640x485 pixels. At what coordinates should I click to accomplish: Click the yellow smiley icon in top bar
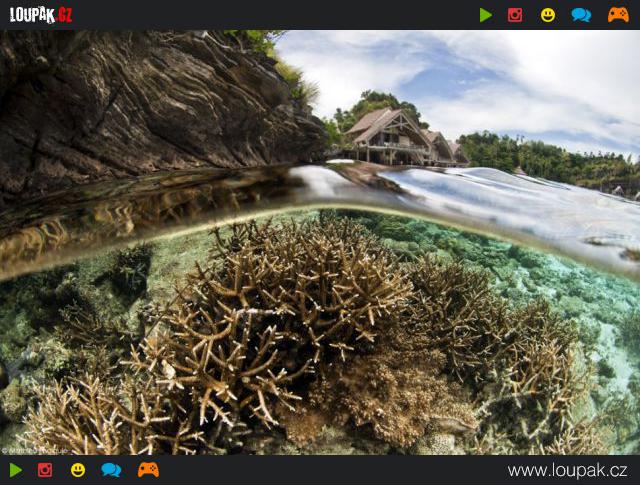click(548, 15)
